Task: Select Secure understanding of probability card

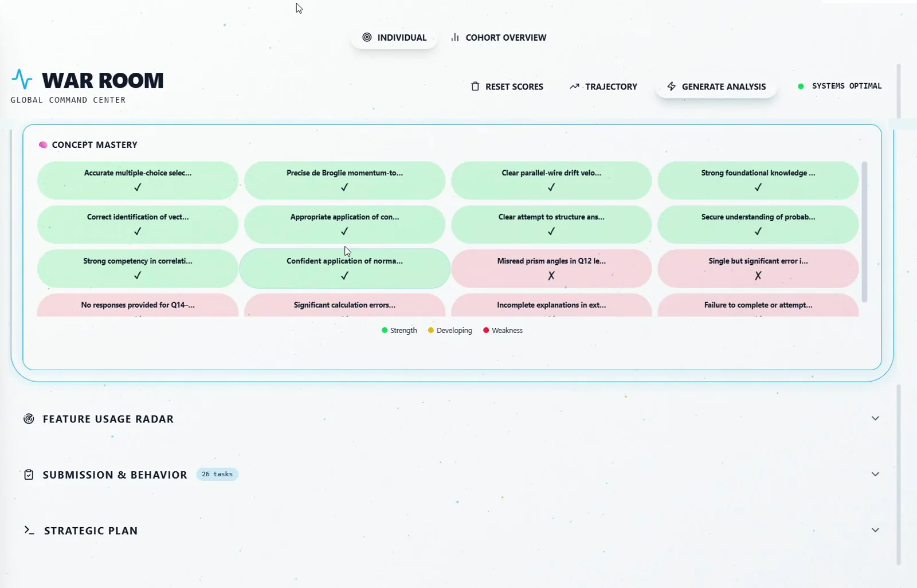Action: click(758, 225)
